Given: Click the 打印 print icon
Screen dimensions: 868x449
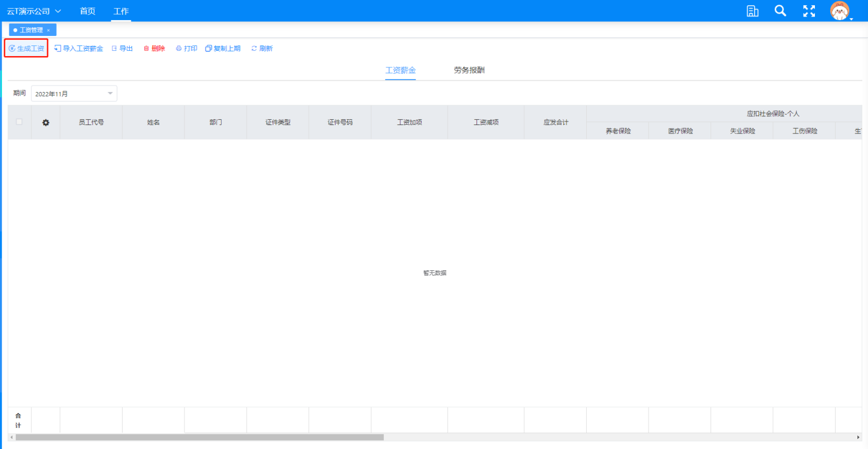Looking at the screenshot, I should [x=179, y=48].
